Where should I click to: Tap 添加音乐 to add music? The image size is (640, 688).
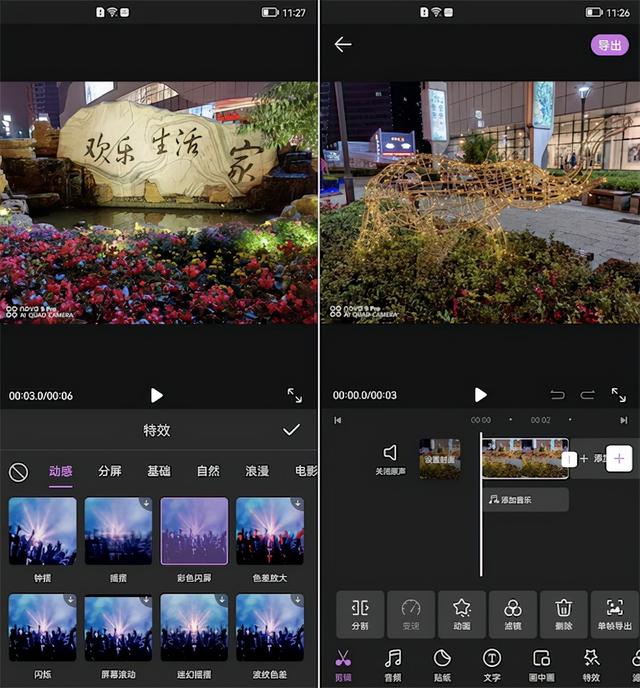(x=524, y=499)
